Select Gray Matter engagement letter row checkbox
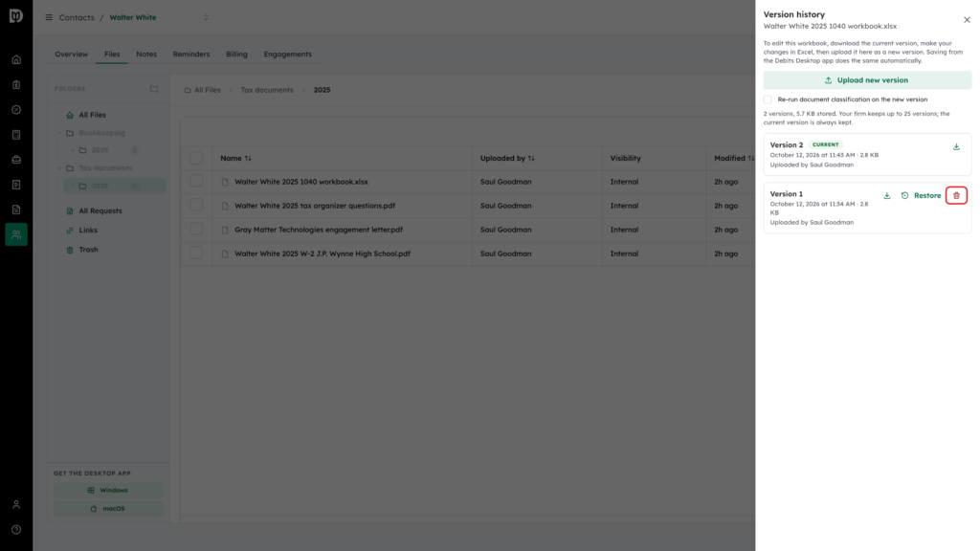Viewport: 980px width, 551px height. (x=196, y=229)
